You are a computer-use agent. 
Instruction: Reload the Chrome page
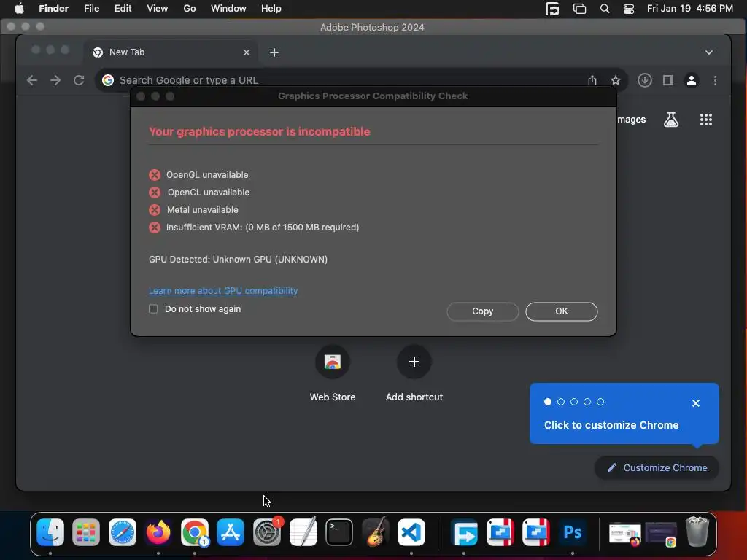(x=79, y=80)
